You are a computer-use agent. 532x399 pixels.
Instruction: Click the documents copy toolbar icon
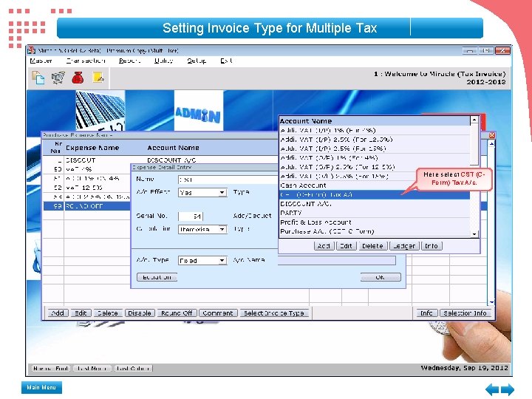pos(38,78)
